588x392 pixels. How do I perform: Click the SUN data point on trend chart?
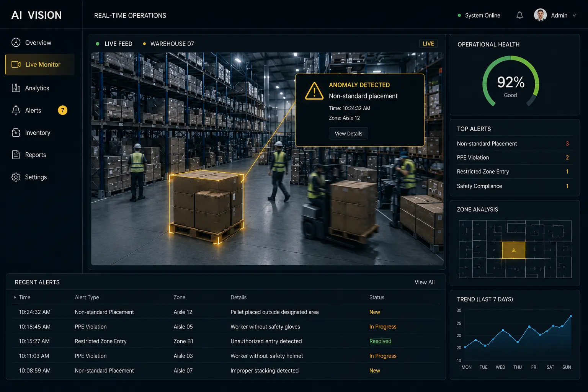click(571, 316)
